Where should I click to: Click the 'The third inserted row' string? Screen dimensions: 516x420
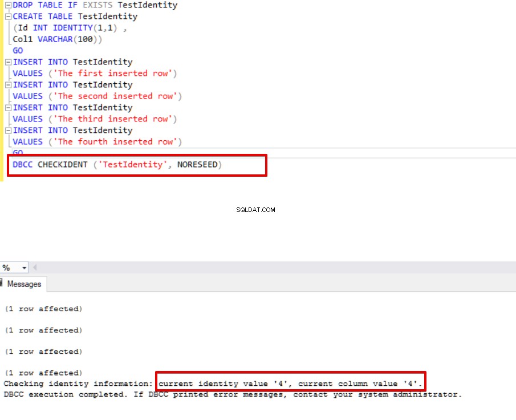[112, 119]
